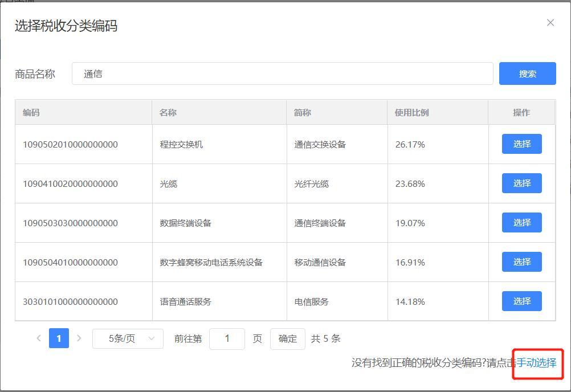Viewport: 571px width, 392px height.
Task: Click the 确定 confirm button
Action: point(288,338)
